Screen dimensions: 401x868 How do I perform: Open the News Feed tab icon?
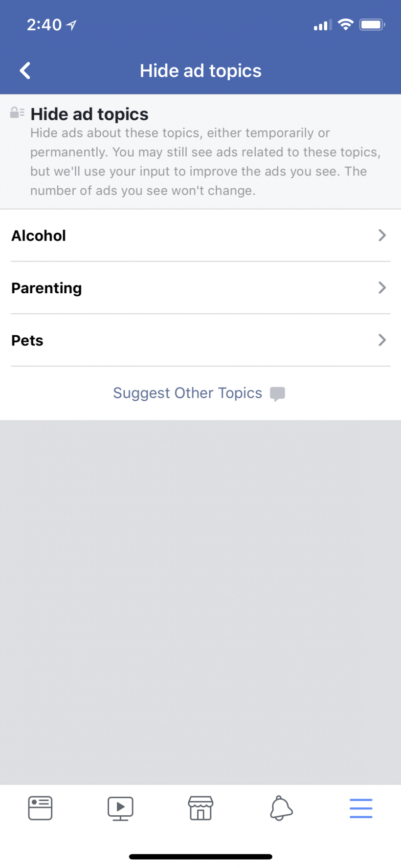tap(40, 808)
